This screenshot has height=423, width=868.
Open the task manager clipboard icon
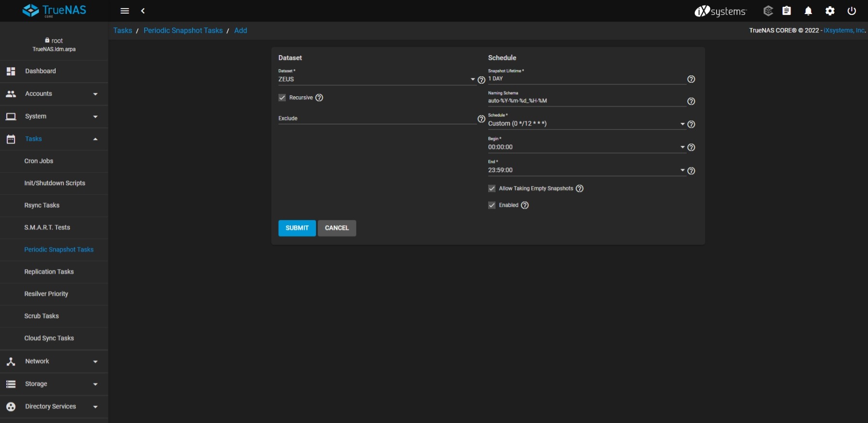coord(787,11)
